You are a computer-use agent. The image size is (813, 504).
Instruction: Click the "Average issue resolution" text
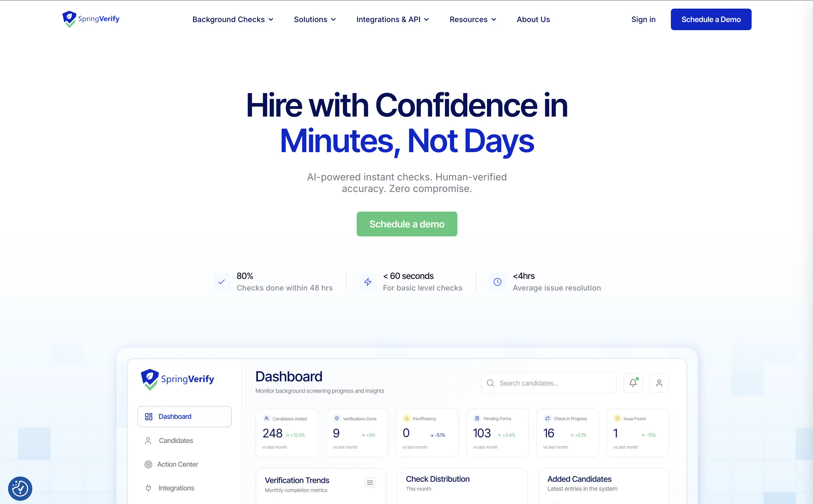click(x=556, y=288)
